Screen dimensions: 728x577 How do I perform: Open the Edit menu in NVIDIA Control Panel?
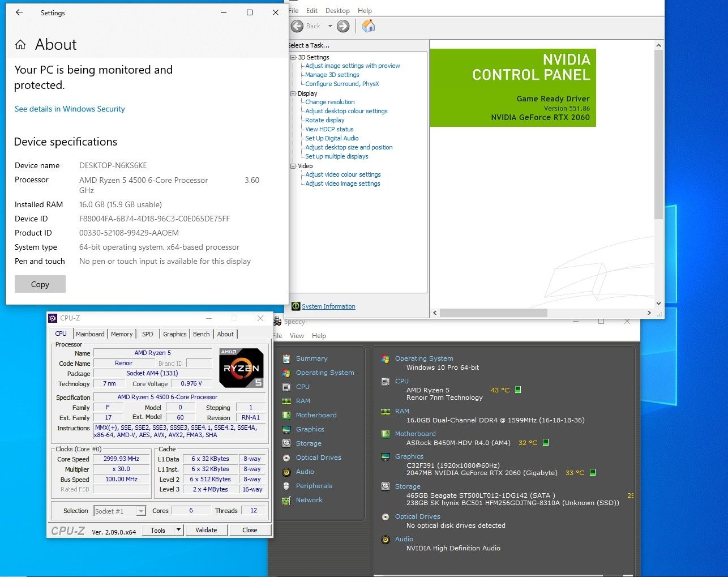(312, 11)
